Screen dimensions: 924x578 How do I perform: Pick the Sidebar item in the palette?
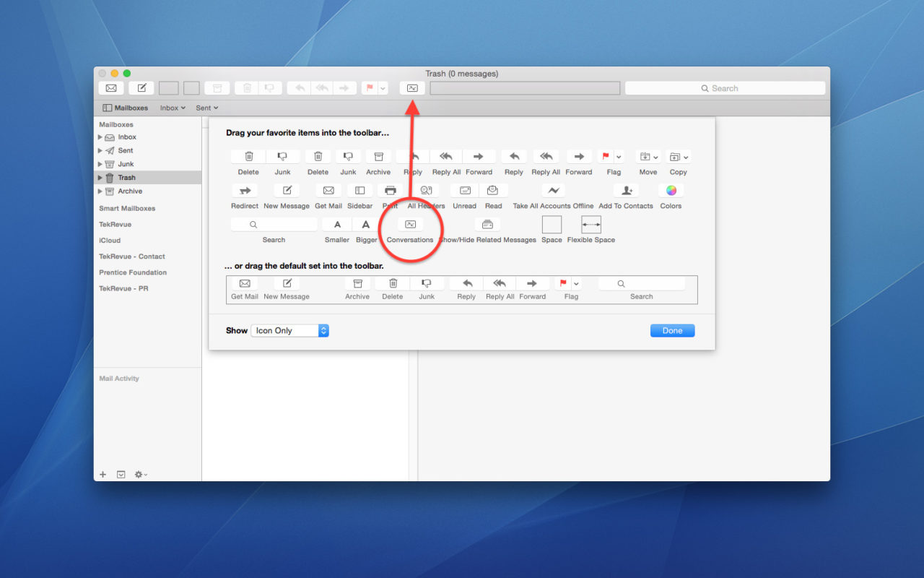(359, 191)
